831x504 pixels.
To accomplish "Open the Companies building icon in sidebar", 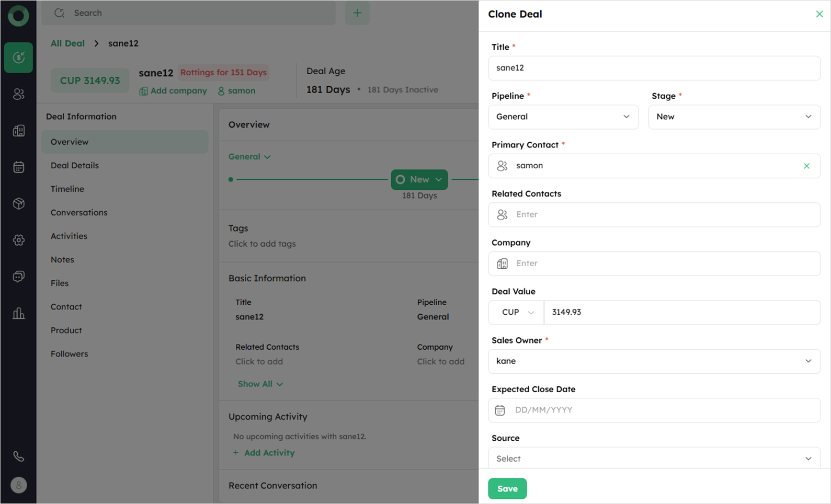I will (x=18, y=131).
